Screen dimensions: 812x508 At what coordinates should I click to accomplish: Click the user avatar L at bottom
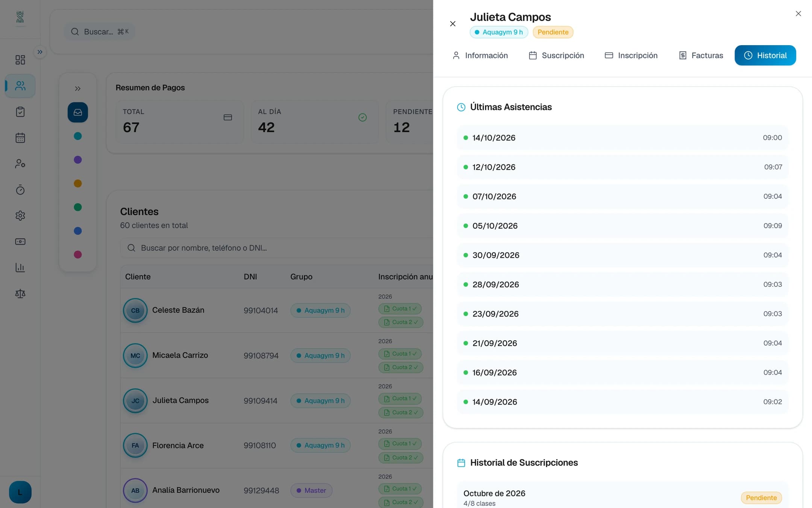[20, 492]
